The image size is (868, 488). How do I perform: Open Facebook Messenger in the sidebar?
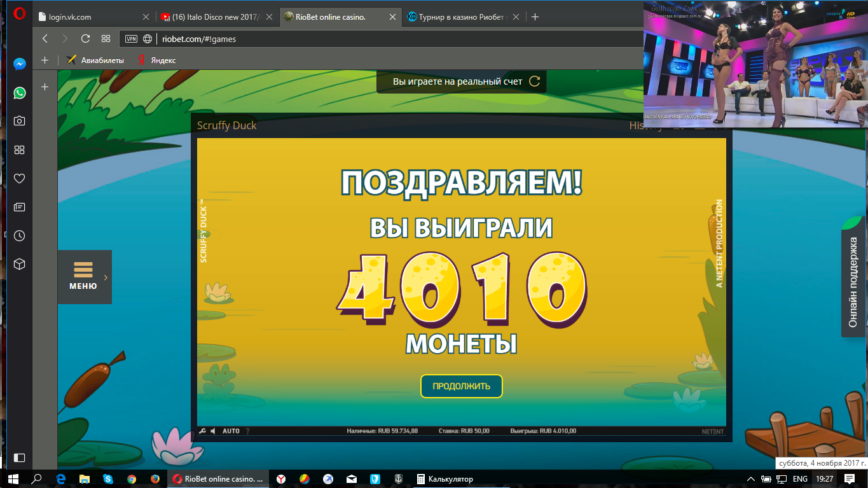pos(19,64)
